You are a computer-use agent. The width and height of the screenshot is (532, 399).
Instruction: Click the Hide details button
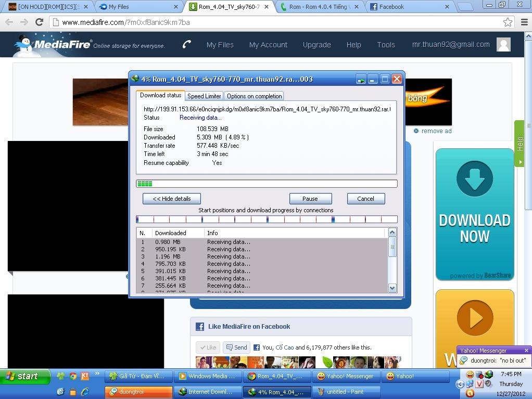pyautogui.click(x=172, y=199)
